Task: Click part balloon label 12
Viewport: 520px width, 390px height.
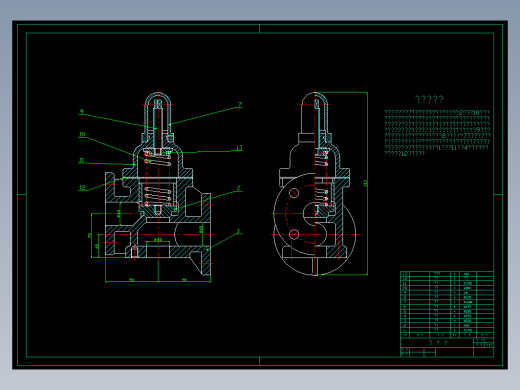Action: [82, 188]
